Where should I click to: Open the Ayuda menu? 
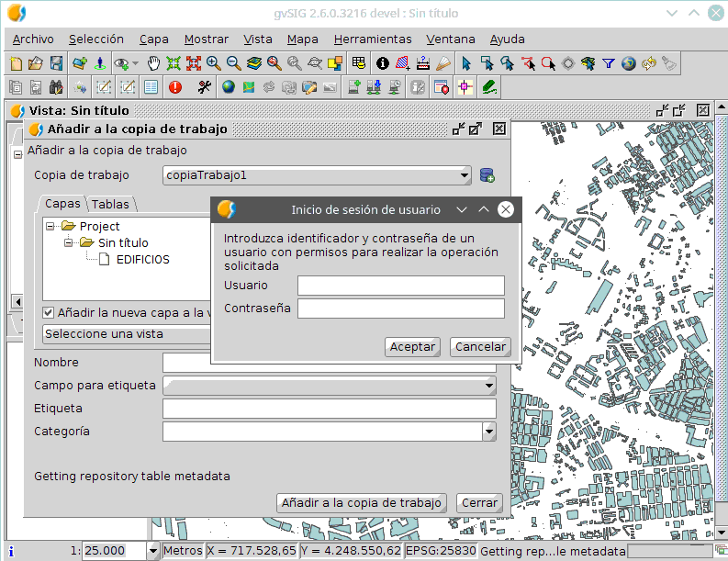click(507, 39)
